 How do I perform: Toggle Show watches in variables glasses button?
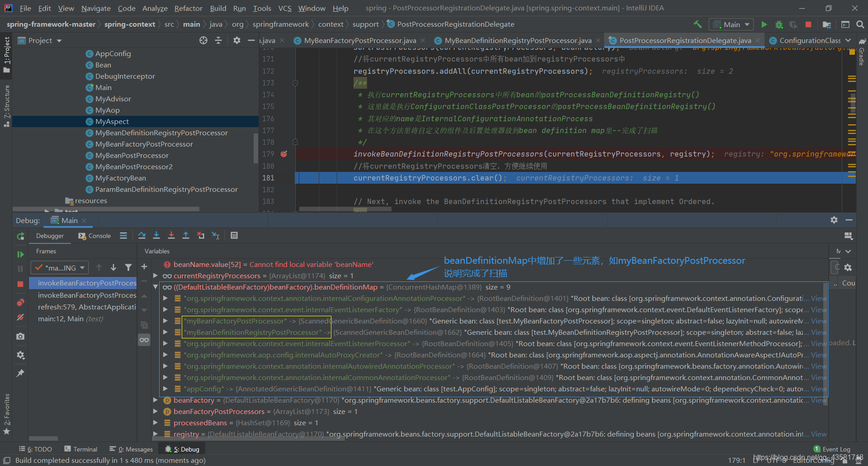coord(144,340)
